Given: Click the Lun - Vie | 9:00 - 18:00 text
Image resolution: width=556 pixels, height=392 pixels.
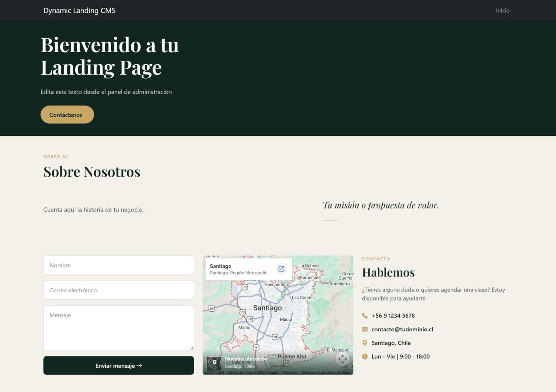Looking at the screenshot, I should click(400, 356).
